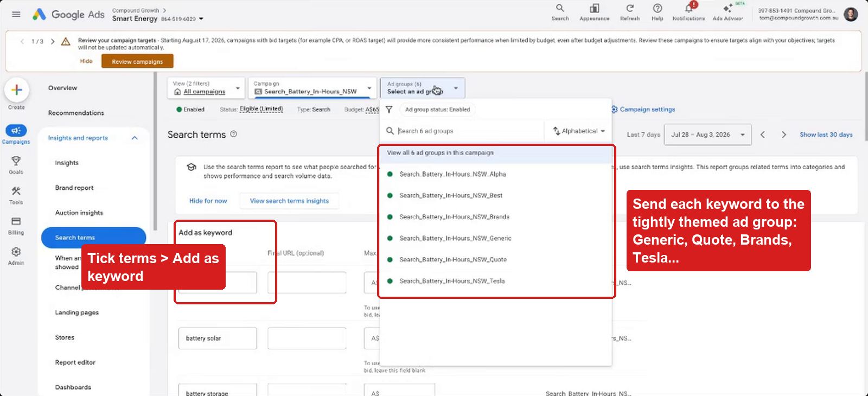
Task: Open the account profile avatar
Action: click(851, 14)
